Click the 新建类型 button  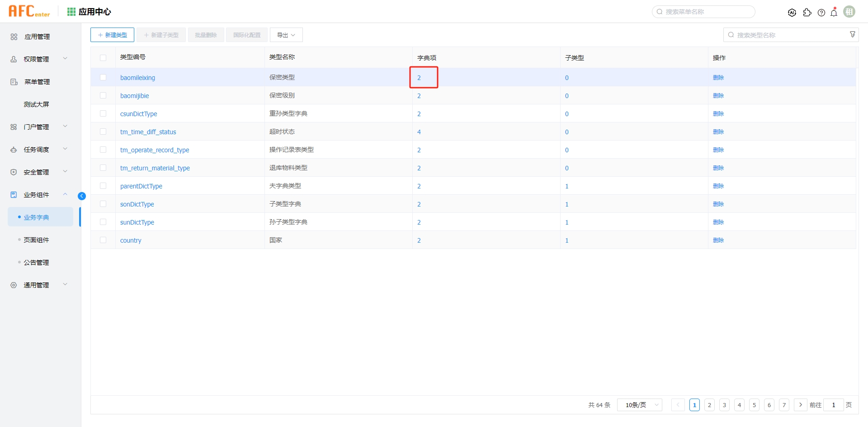pos(112,35)
